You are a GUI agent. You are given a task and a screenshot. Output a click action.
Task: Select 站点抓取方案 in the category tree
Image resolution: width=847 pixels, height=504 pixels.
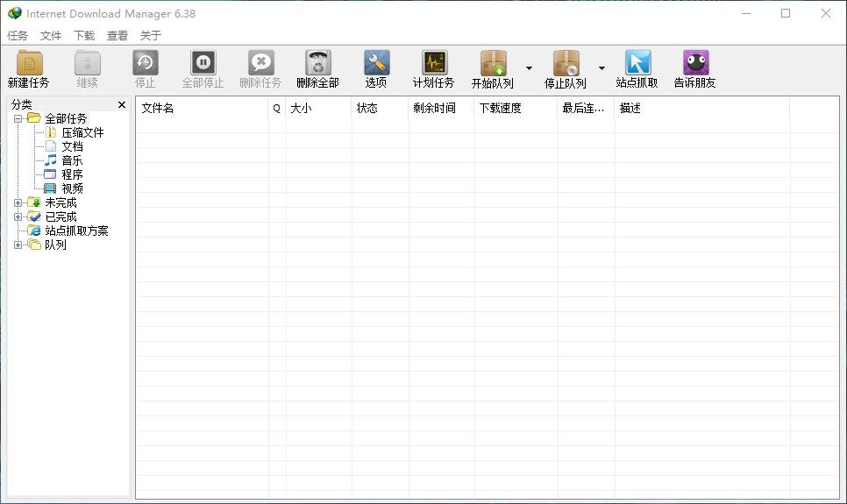coord(76,231)
